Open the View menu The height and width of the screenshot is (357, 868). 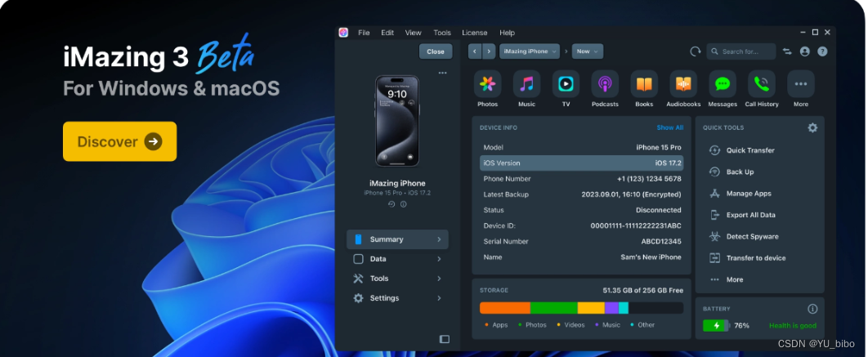click(x=413, y=33)
